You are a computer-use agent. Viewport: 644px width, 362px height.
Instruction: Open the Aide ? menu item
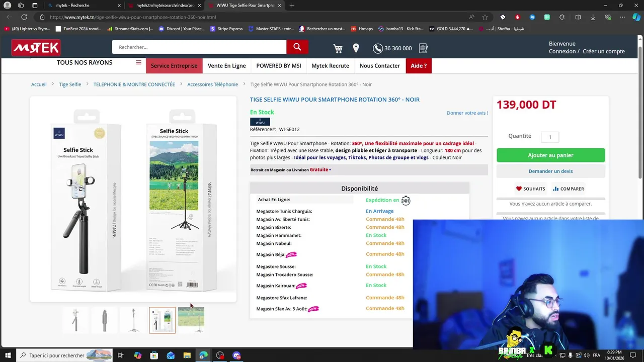coord(419,66)
